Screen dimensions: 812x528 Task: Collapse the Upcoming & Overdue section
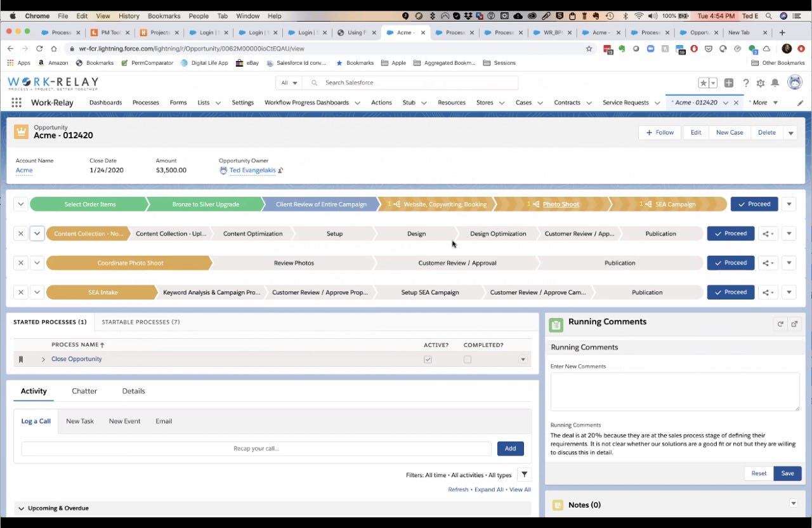(21, 508)
